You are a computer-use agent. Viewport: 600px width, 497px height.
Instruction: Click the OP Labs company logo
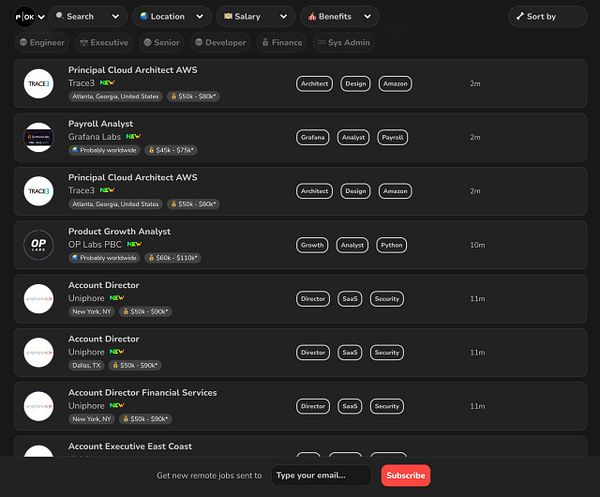pos(39,245)
